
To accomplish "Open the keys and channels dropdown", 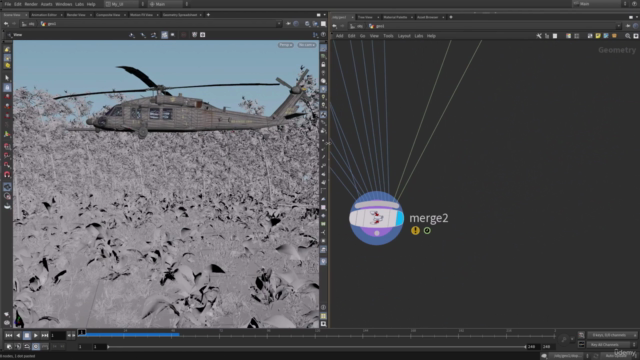I will (x=611, y=335).
